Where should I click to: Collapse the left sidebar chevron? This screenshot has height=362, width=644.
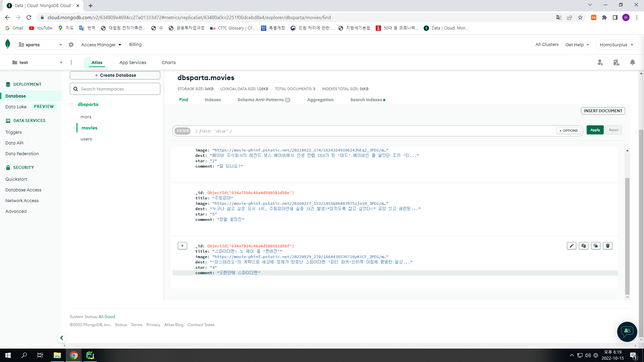pos(62,338)
